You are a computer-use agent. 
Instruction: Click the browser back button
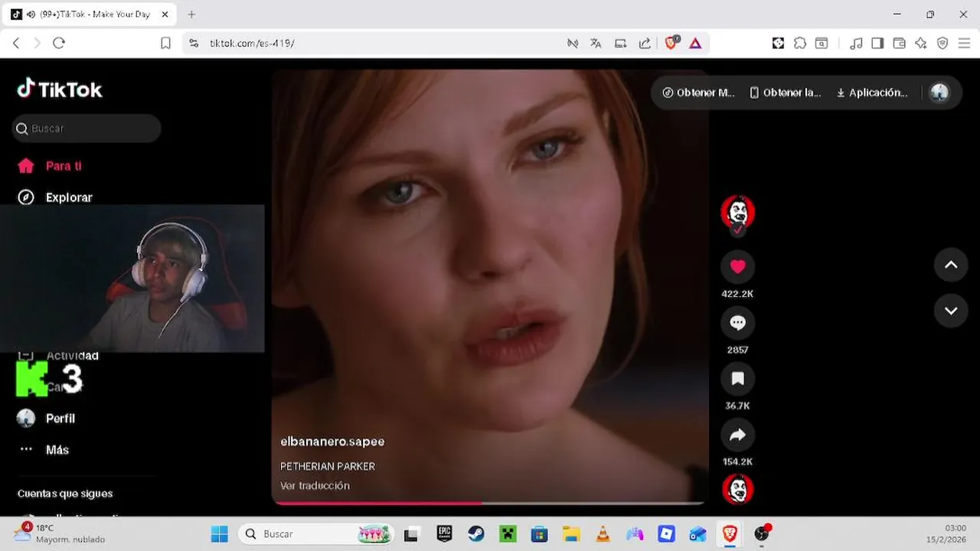tap(16, 44)
